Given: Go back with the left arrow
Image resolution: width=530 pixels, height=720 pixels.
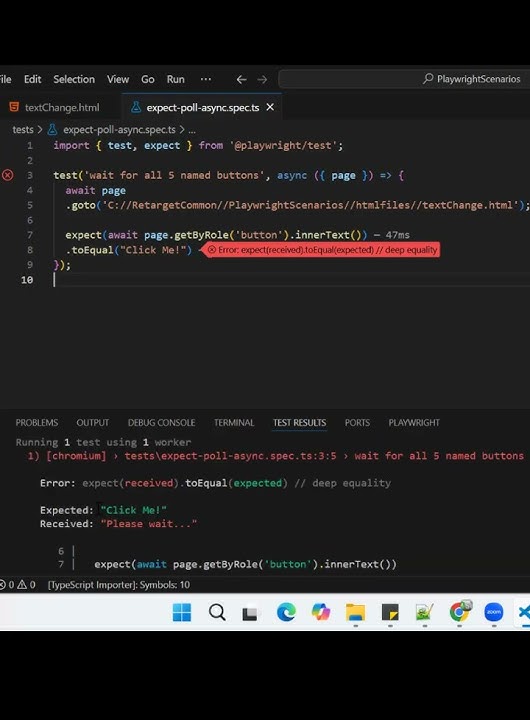Looking at the screenshot, I should (x=242, y=79).
